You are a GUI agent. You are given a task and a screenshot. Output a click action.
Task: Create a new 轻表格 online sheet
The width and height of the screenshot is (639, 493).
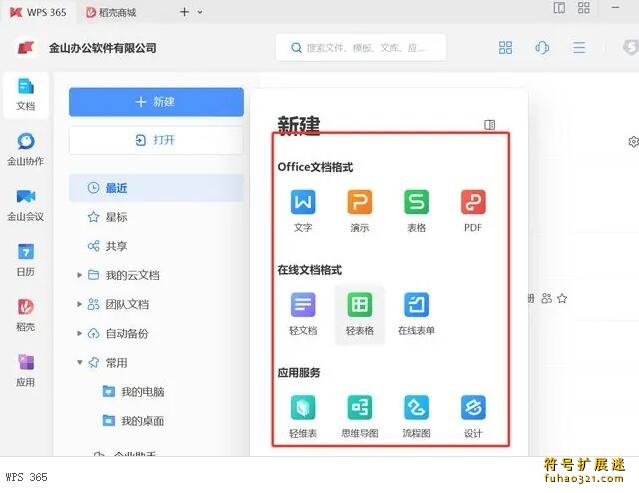click(x=359, y=314)
